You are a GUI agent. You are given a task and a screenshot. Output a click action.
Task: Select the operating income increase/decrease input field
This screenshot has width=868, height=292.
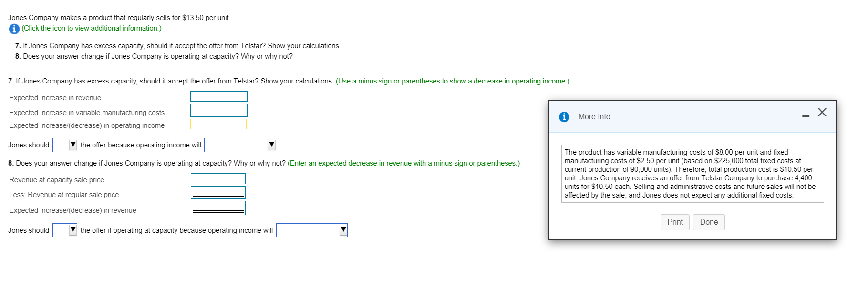pos(218,124)
